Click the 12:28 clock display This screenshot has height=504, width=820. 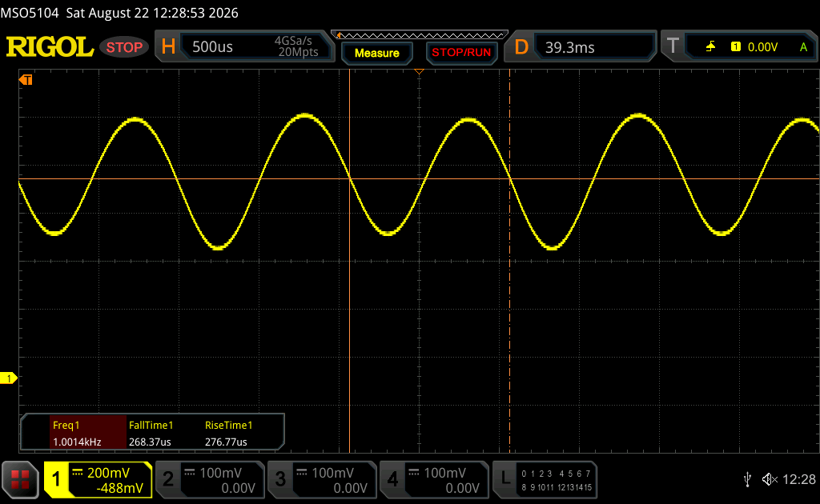point(798,479)
